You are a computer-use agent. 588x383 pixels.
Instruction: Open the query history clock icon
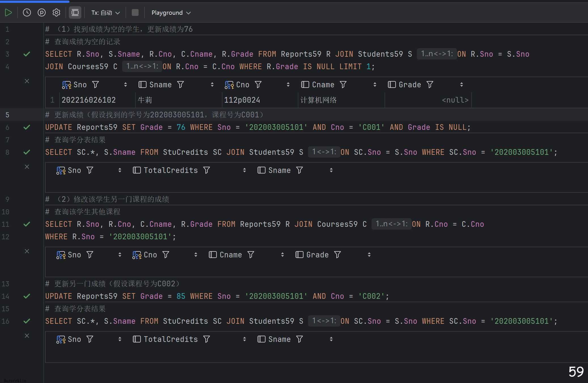(x=27, y=12)
